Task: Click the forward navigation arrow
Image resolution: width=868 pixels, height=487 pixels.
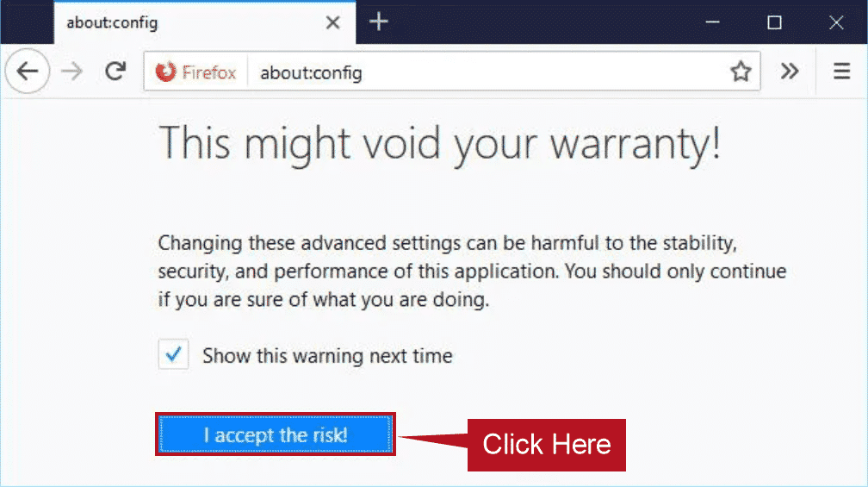Action: click(72, 71)
